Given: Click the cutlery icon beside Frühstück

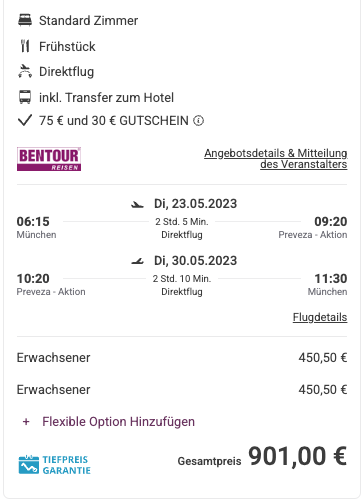Looking at the screenshot, I should click(25, 46).
